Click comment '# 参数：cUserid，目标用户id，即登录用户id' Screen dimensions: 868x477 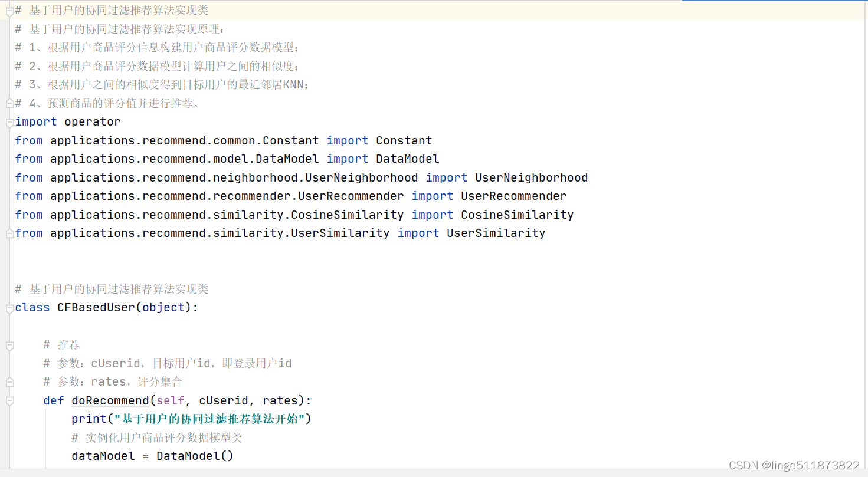pos(168,364)
